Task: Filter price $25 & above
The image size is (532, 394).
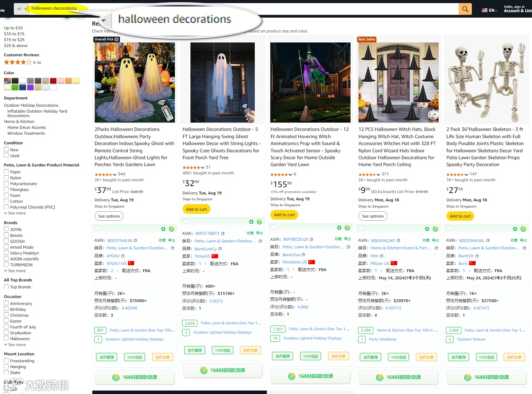Action: [x=16, y=46]
